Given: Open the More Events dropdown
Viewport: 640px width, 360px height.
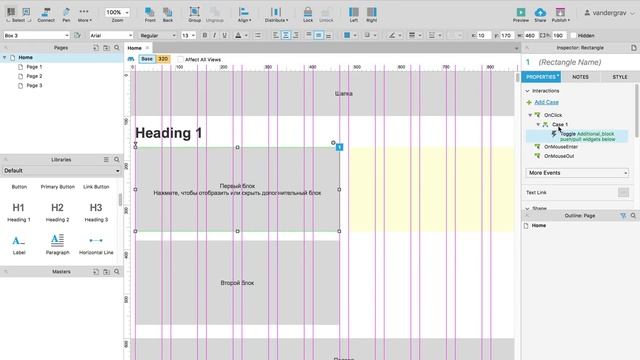Looking at the screenshot, I should pos(577,173).
